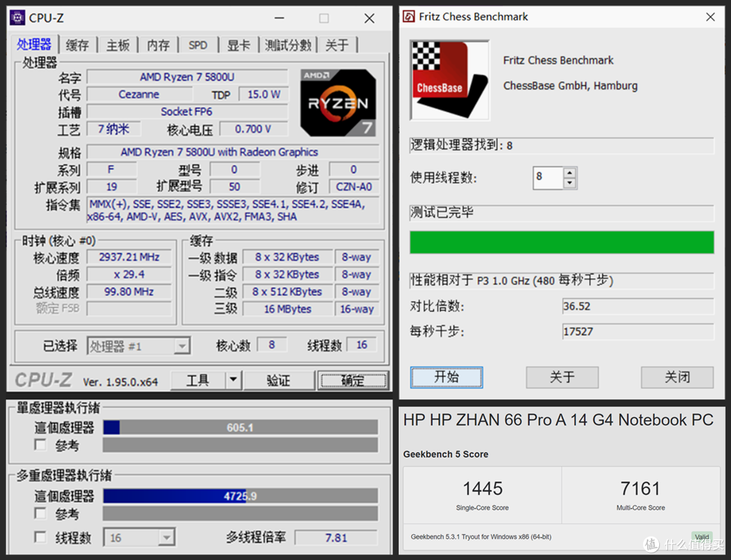
Task: Click the HP ZHAN 66 Pro A 14 G4 title
Action: click(558, 420)
